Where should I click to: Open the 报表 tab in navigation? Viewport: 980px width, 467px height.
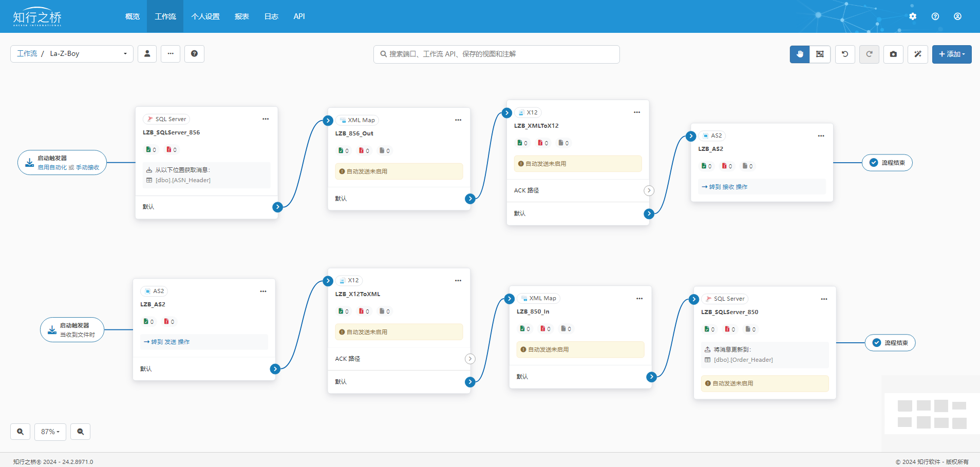pos(242,16)
